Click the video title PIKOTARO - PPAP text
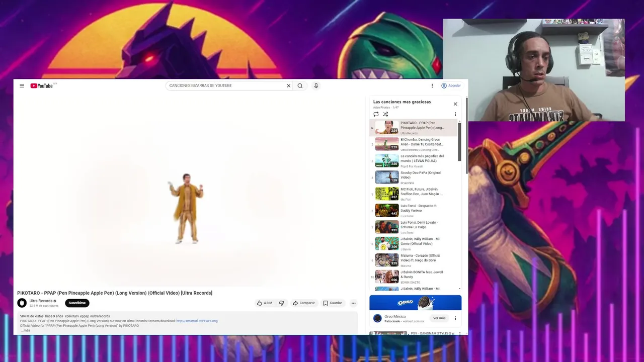This screenshot has width=644, height=362. [115, 293]
